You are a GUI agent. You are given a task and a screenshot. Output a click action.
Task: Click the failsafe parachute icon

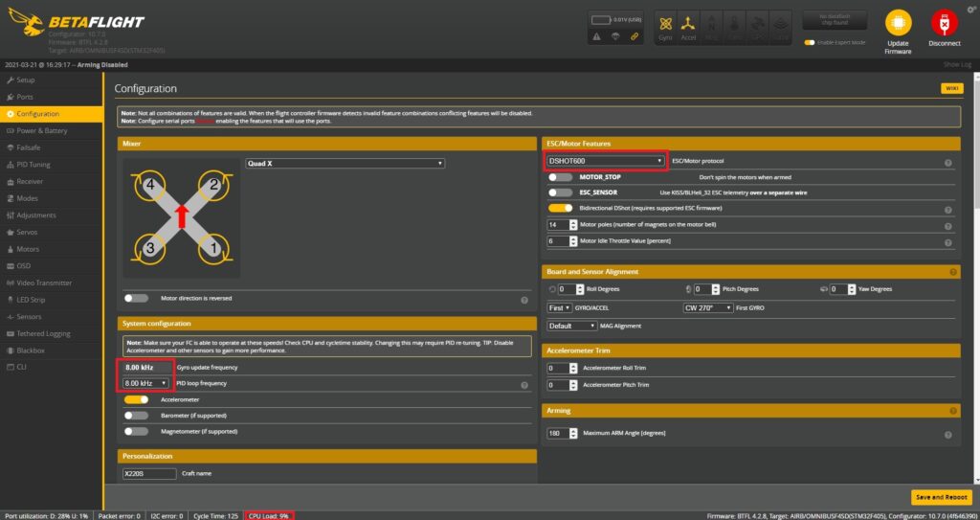coord(615,37)
